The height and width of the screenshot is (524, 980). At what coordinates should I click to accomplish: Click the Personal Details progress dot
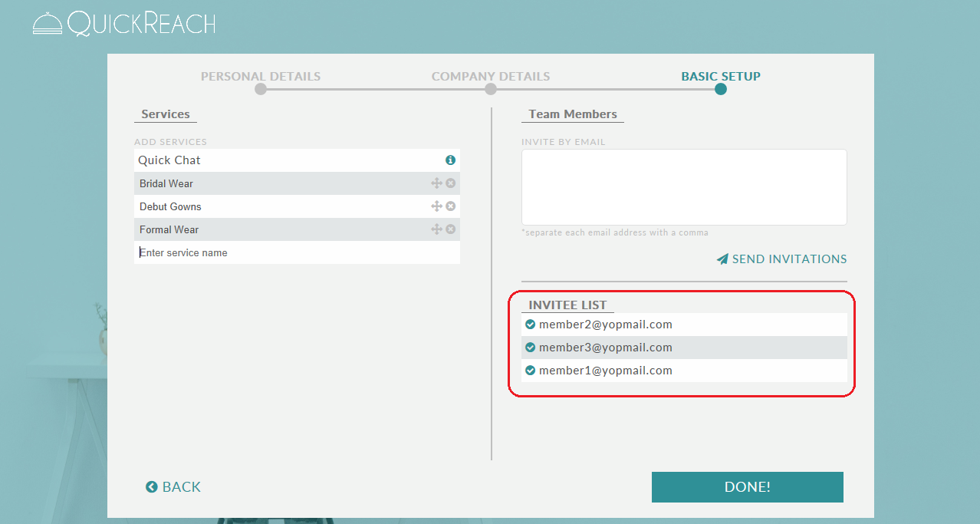point(261,89)
